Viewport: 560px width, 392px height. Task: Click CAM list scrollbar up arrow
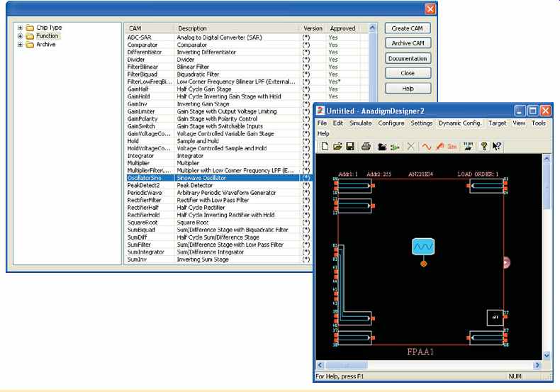pos(372,28)
